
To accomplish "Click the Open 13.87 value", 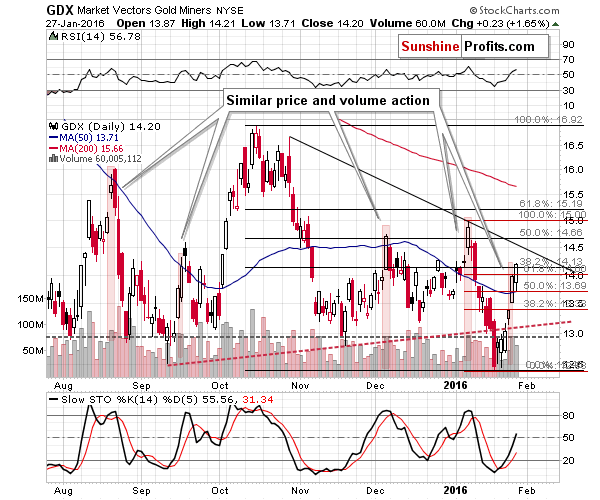I will point(145,24).
